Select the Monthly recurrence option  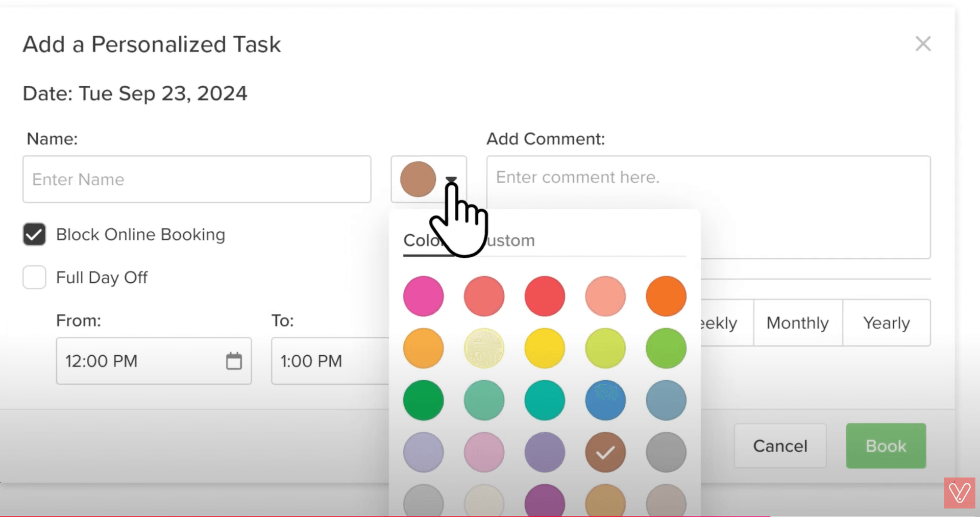[797, 323]
